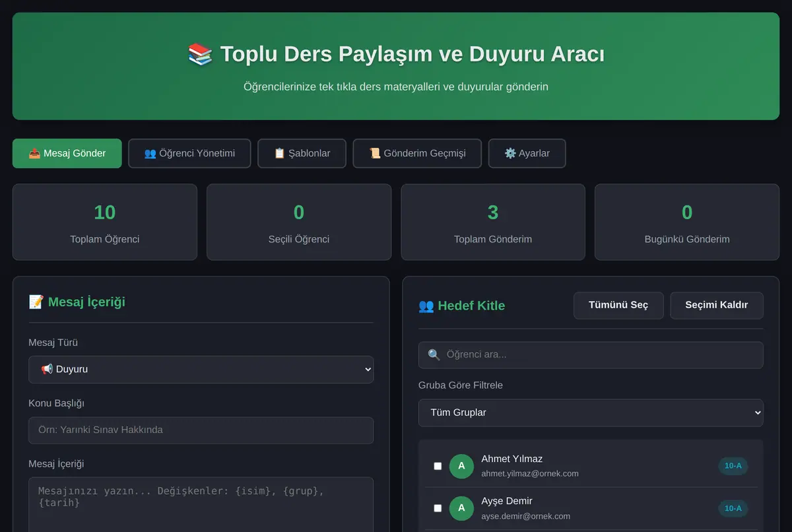Screen dimensions: 792x532
Task: Click the 10-A badge for Ayşe Demir
Action: pyautogui.click(x=733, y=508)
